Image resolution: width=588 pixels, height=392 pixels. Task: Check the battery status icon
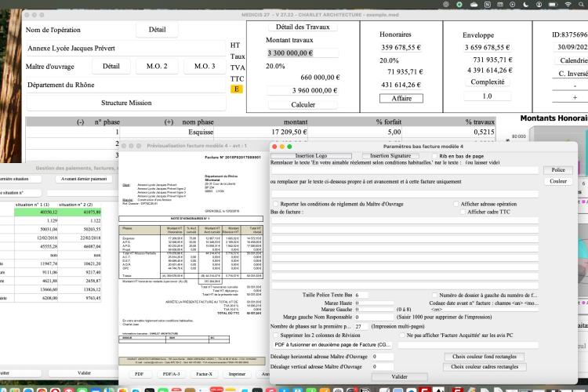553,5
